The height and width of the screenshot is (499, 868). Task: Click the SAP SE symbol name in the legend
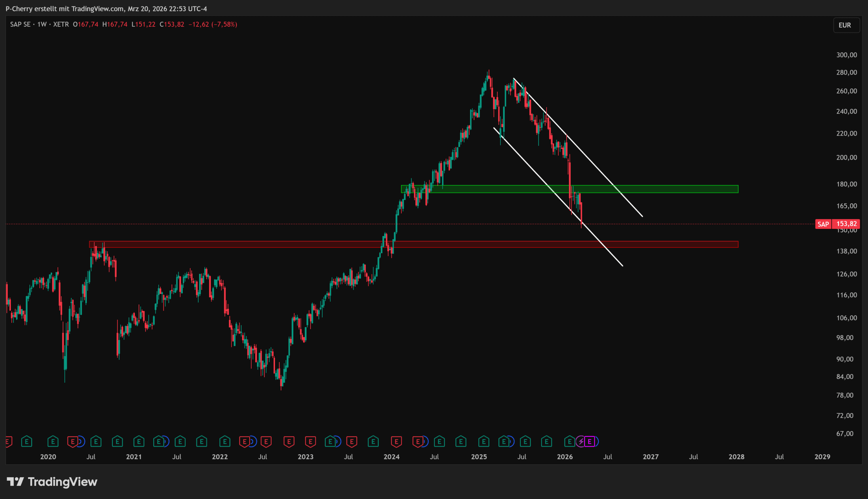coord(20,24)
